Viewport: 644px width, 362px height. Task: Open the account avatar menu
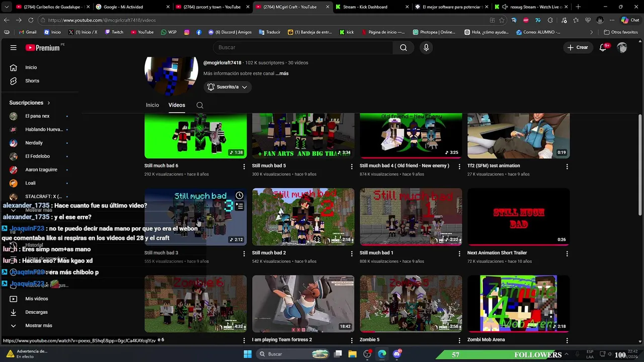click(622, 47)
